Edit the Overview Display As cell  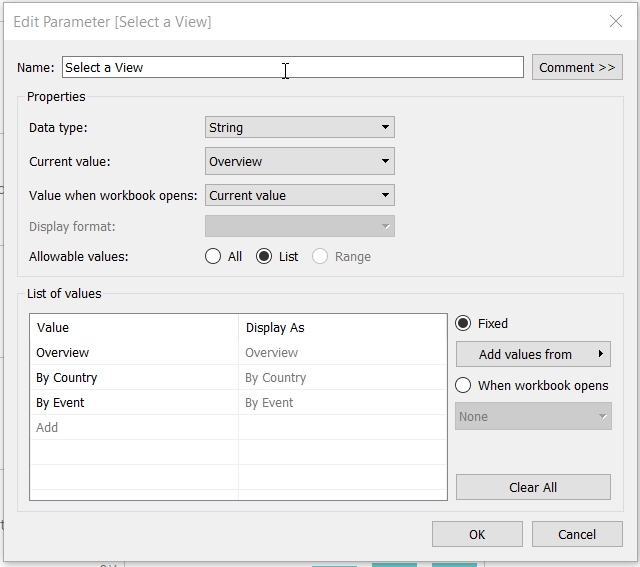[341, 353]
